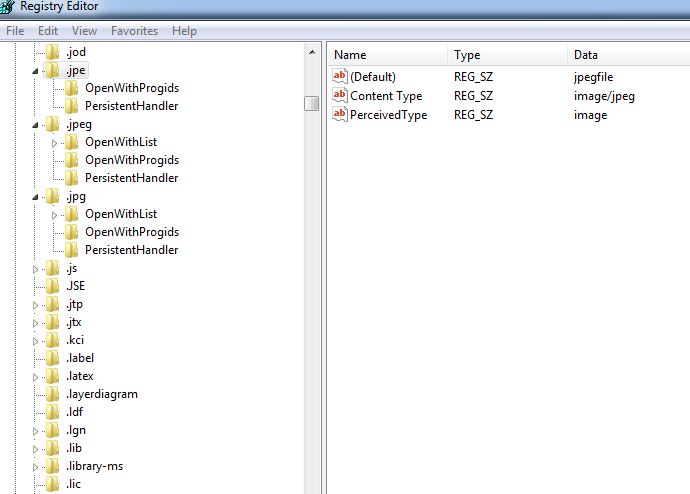This screenshot has width=690, height=494.
Task: Click the image/jpeg data cell
Action: [x=604, y=96]
